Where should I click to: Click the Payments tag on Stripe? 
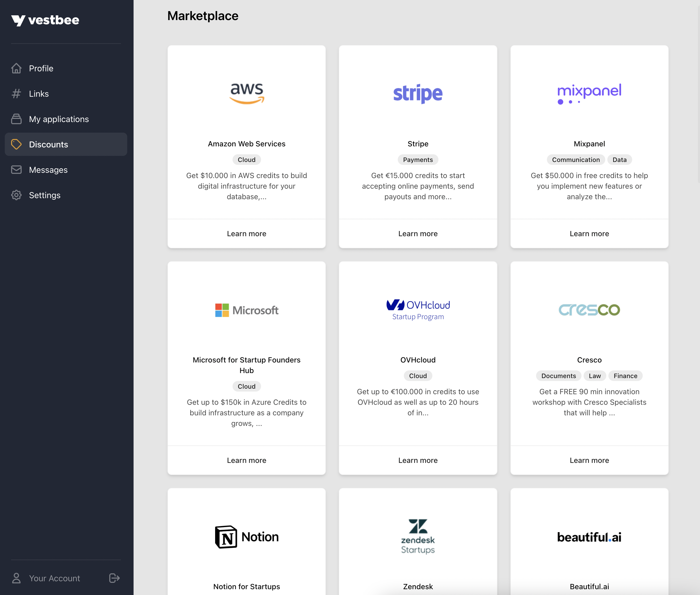(x=418, y=160)
